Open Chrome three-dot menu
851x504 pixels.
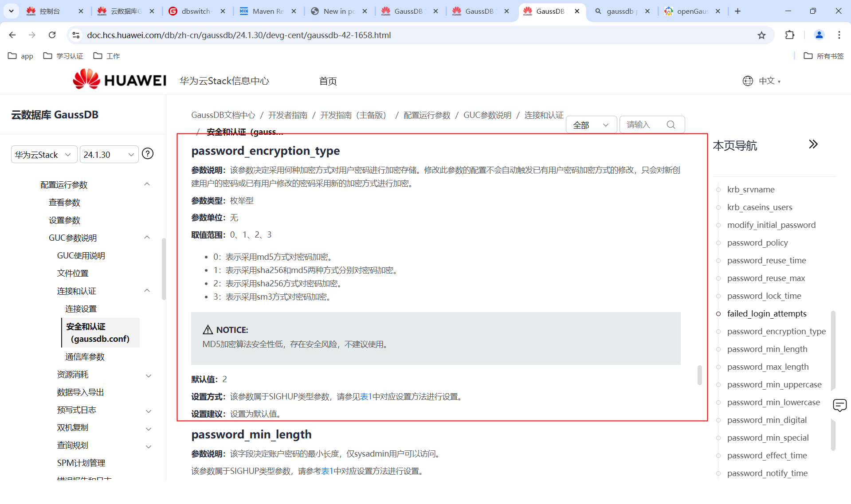click(x=839, y=35)
